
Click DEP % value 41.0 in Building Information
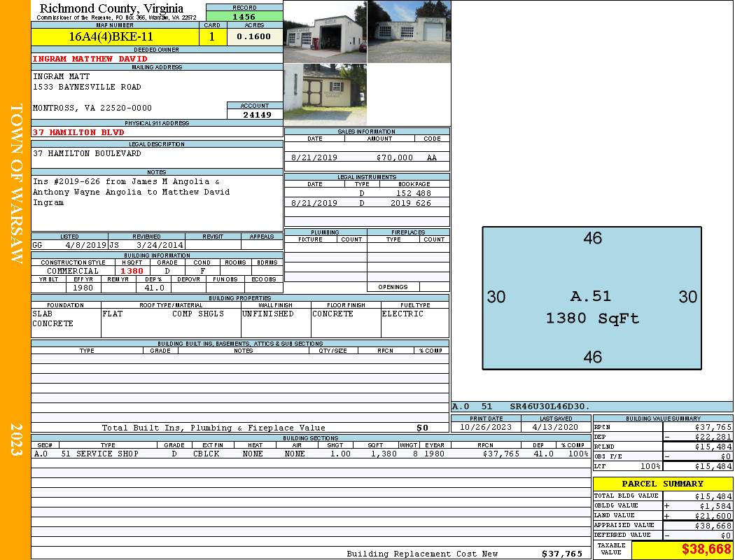tap(154, 288)
